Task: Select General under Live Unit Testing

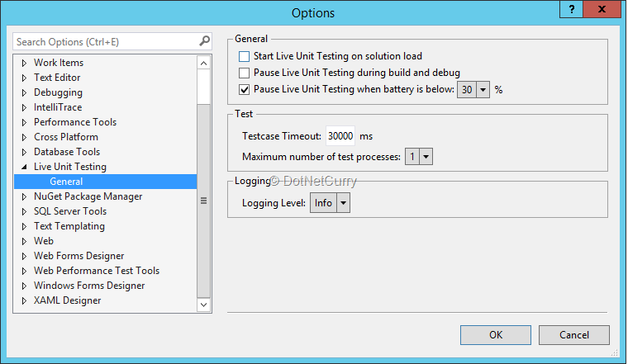Action: pyautogui.click(x=66, y=182)
